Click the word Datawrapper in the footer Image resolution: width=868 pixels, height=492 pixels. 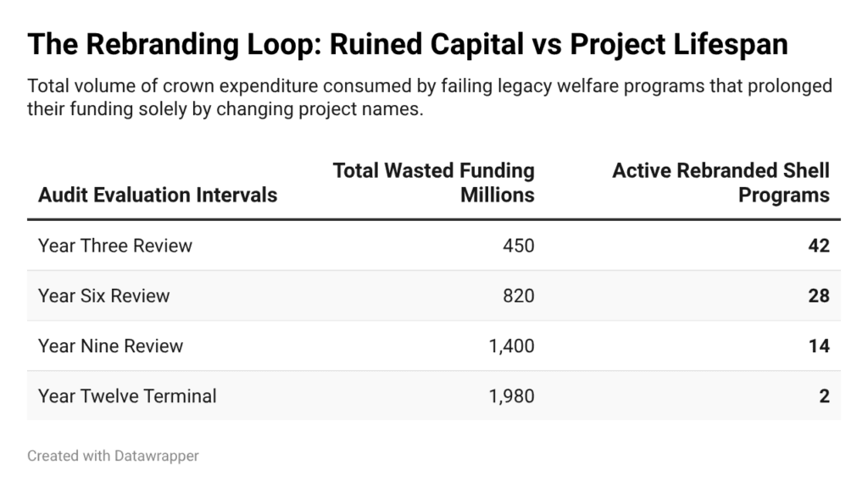pos(157,456)
